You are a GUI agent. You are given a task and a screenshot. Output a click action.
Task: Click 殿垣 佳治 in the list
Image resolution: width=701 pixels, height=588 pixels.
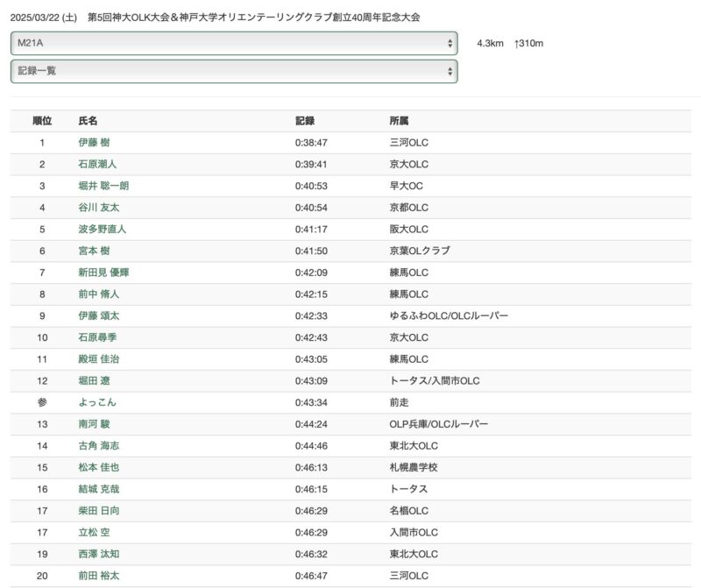click(98, 359)
